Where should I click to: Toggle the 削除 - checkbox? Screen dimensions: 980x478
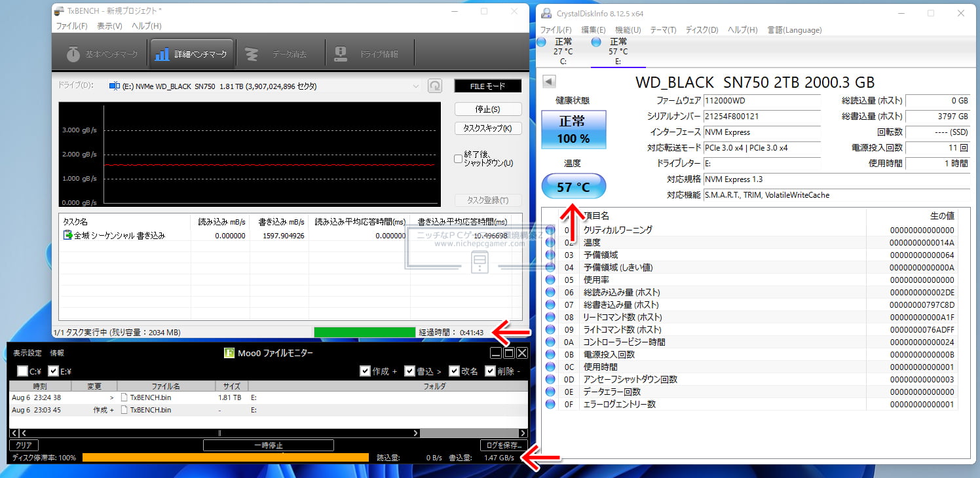(490, 371)
